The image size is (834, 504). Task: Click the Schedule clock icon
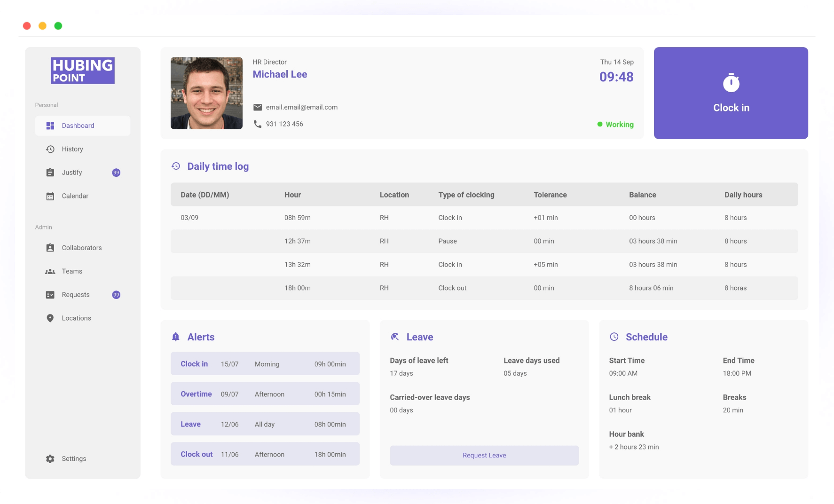coord(614,337)
